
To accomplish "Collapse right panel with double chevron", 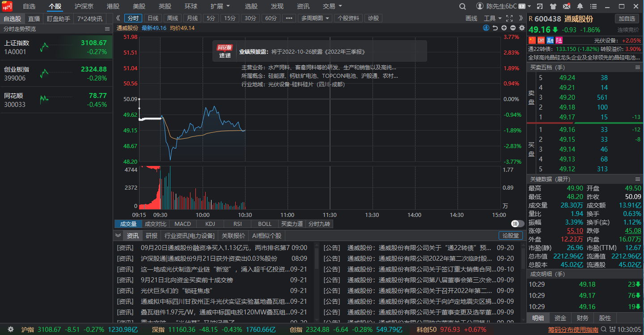I will [520, 18].
